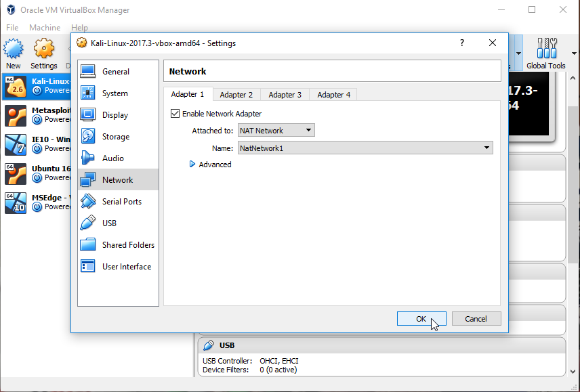Switch to the Adapter 2 tab
Image resolution: width=580 pixels, height=392 pixels.
(x=236, y=95)
